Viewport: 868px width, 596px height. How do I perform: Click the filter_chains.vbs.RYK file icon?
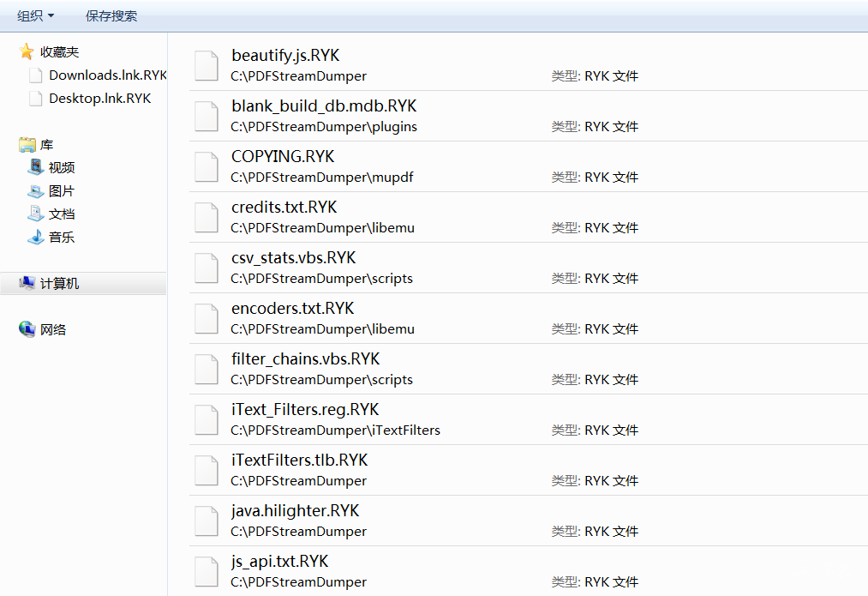pos(207,369)
